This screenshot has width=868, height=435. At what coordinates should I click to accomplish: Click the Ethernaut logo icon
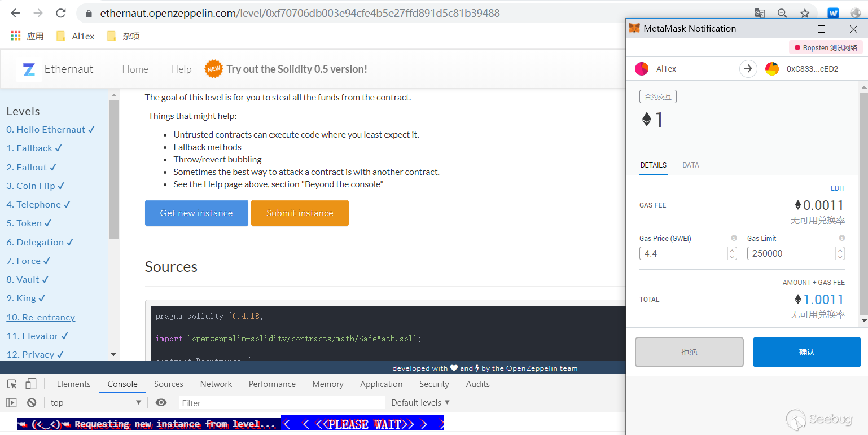pos(29,69)
